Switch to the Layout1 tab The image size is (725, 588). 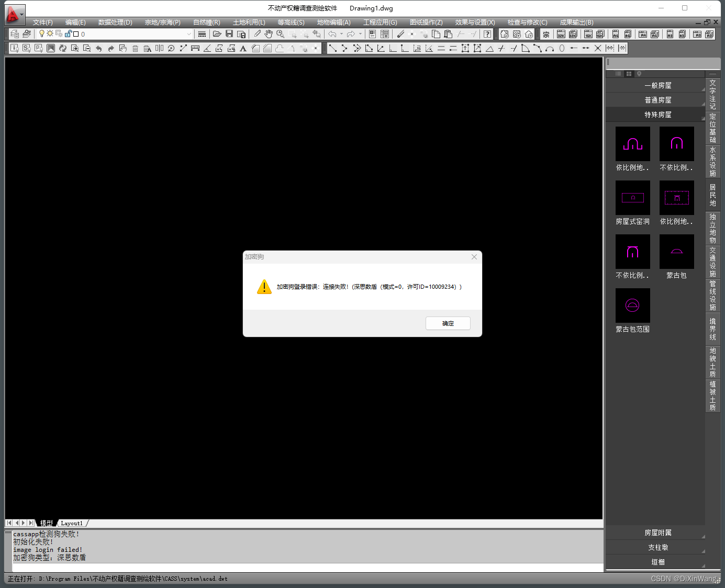(72, 523)
